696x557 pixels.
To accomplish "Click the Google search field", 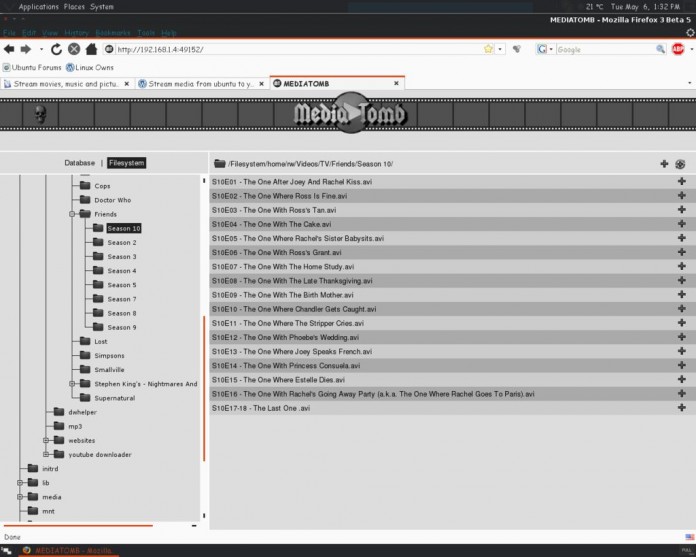I will [x=605, y=49].
